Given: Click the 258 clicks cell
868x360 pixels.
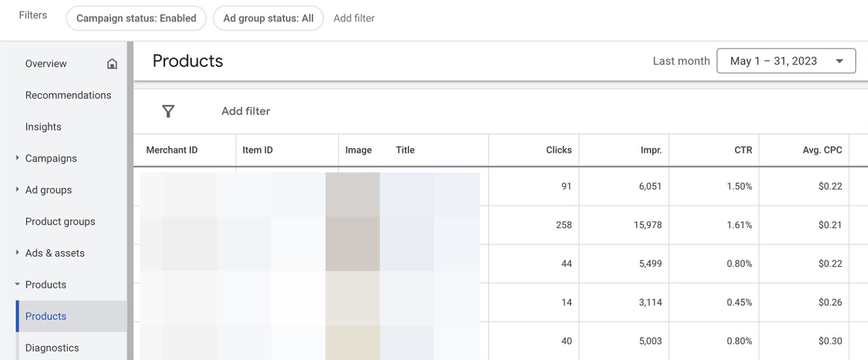Looking at the screenshot, I should (533, 225).
